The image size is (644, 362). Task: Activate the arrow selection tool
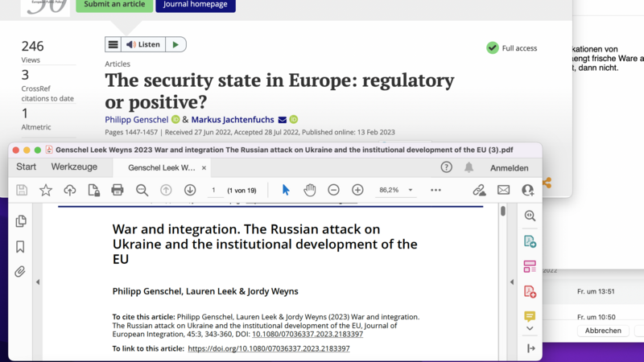(285, 190)
